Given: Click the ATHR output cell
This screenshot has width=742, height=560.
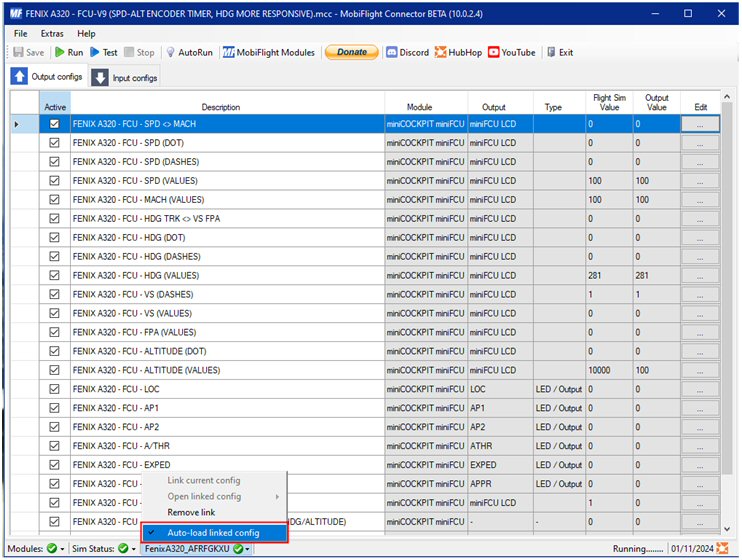Looking at the screenshot, I should click(x=500, y=446).
